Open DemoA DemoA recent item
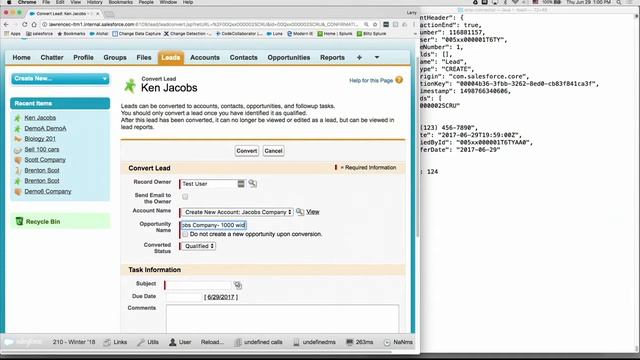Viewport: 640px width, 360px height. pyautogui.click(x=45, y=128)
